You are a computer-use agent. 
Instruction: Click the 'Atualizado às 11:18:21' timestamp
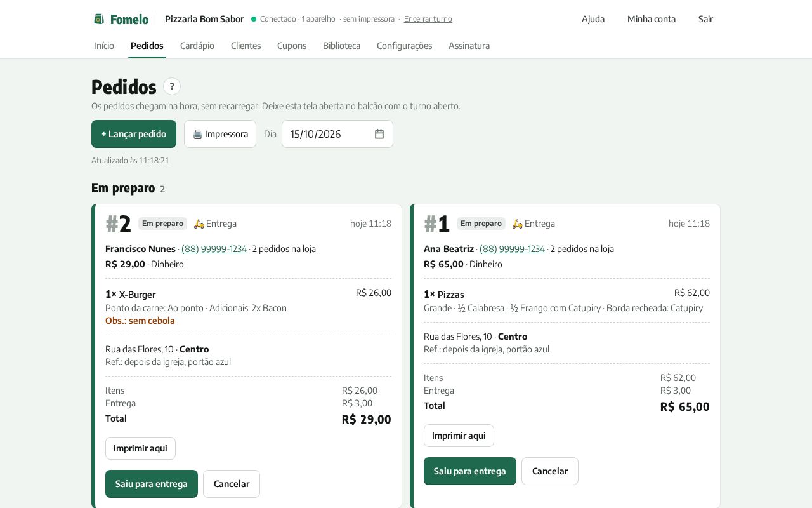click(130, 161)
